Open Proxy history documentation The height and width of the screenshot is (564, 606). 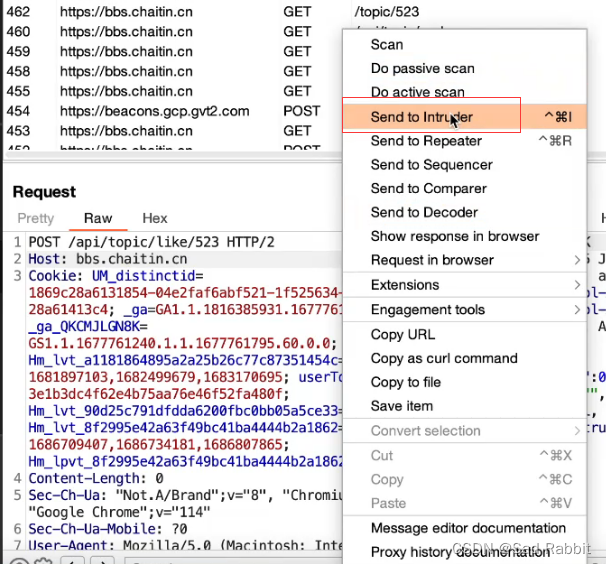pyautogui.click(x=465, y=552)
